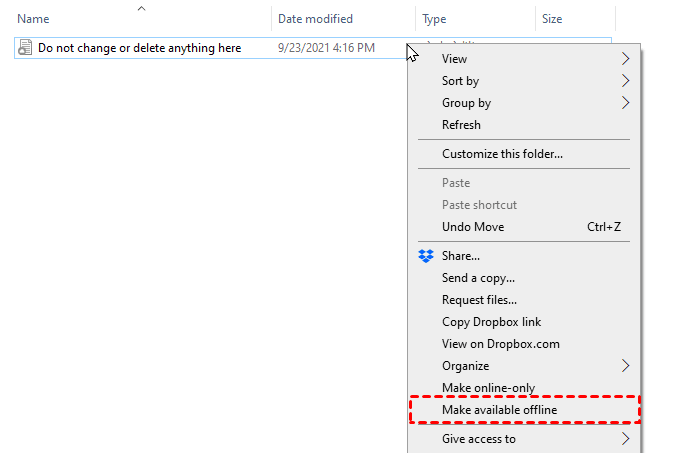Expand the View submenu arrow
The width and height of the screenshot is (690, 453).
click(626, 59)
